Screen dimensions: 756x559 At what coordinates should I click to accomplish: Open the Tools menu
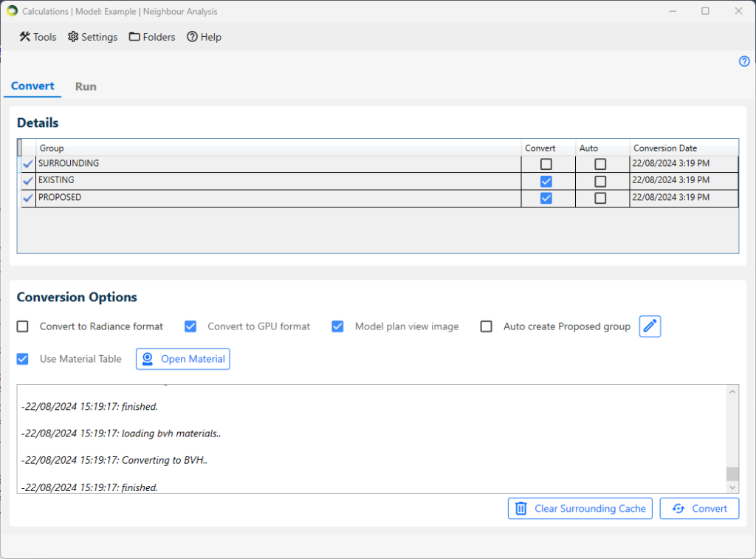[38, 37]
